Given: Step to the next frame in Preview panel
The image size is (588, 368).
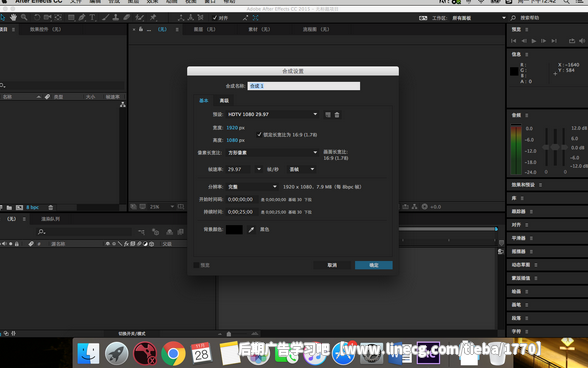Looking at the screenshot, I should click(x=543, y=41).
